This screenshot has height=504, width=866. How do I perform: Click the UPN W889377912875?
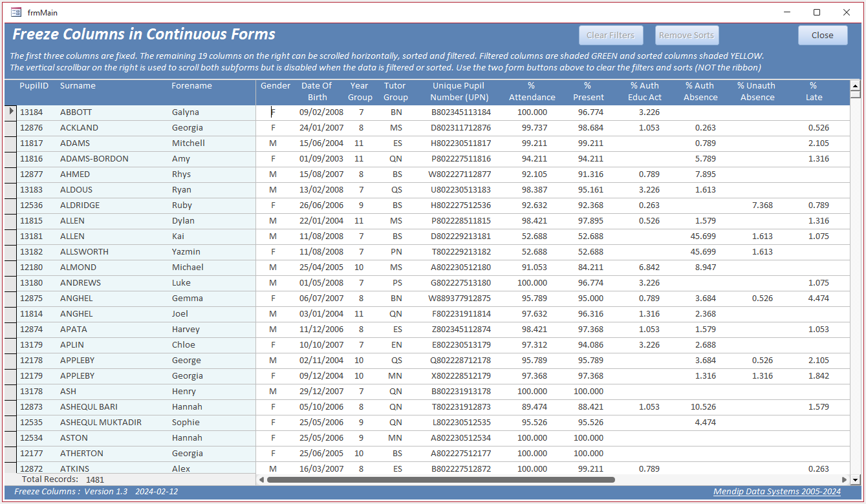point(459,299)
